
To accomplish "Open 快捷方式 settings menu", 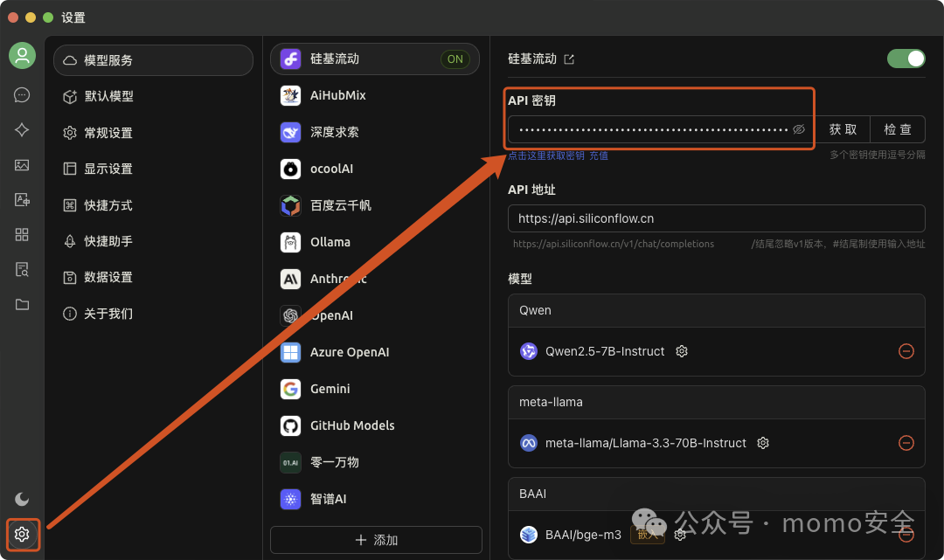I will coord(153,205).
